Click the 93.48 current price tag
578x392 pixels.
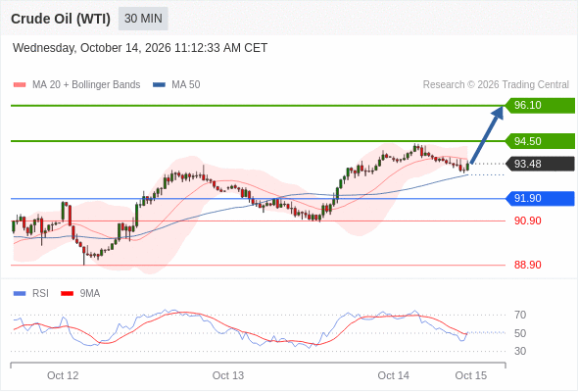click(x=540, y=164)
